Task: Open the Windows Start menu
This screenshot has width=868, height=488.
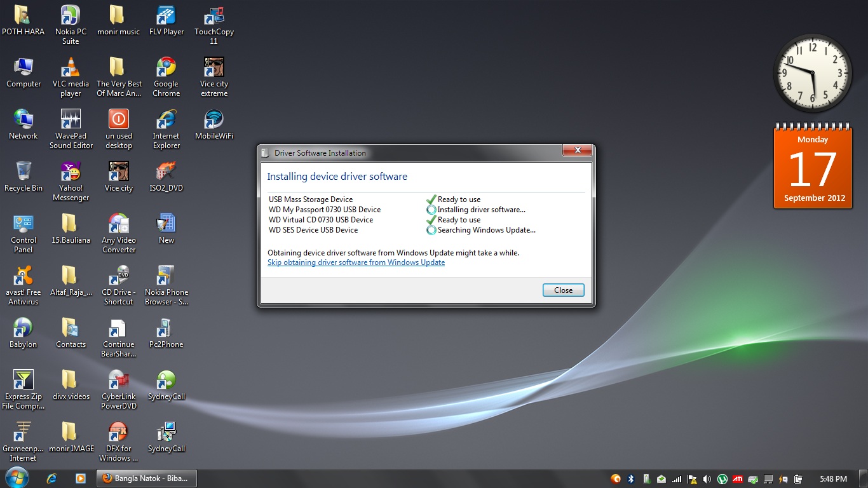Action: [x=16, y=478]
